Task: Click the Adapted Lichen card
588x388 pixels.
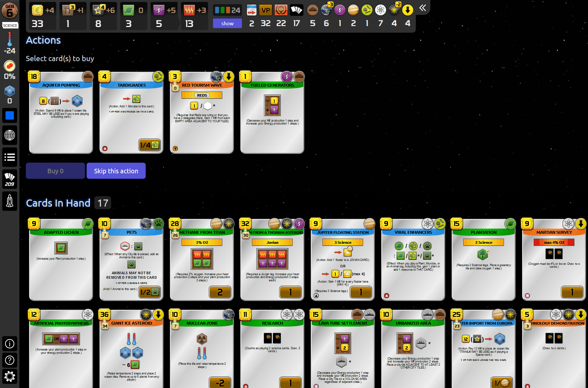Action: (x=61, y=260)
